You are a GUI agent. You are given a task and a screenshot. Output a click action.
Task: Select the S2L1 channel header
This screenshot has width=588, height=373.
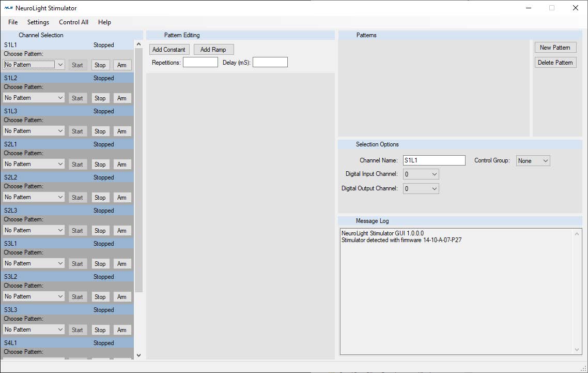pos(67,144)
